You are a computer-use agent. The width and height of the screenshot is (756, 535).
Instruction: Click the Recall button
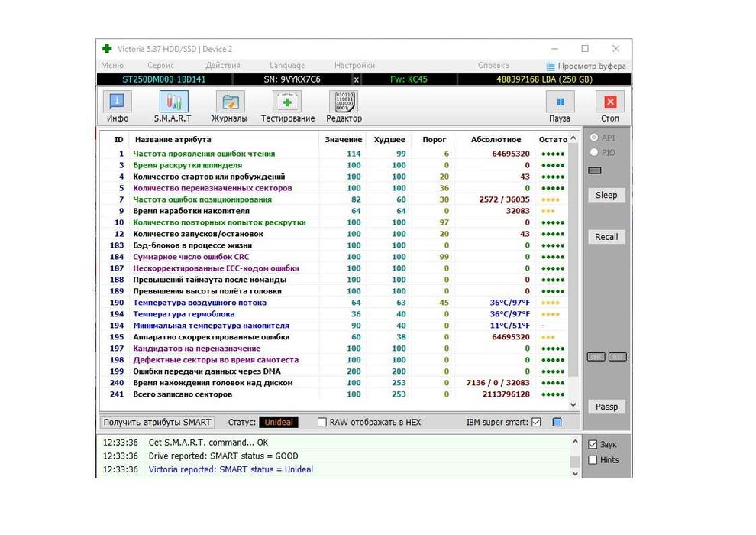[606, 237]
